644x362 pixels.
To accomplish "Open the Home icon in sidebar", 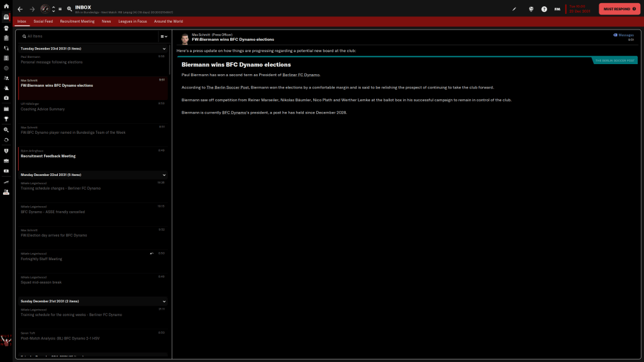I will pyautogui.click(x=6, y=6).
